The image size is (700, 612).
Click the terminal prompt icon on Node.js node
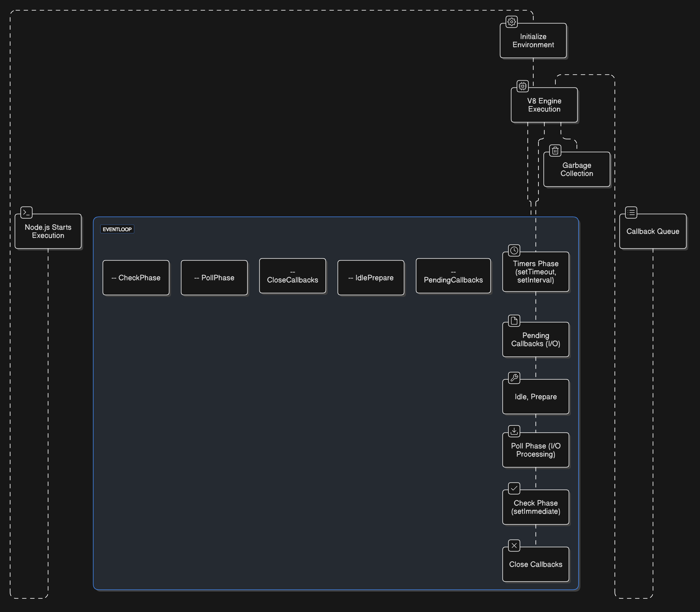click(26, 212)
